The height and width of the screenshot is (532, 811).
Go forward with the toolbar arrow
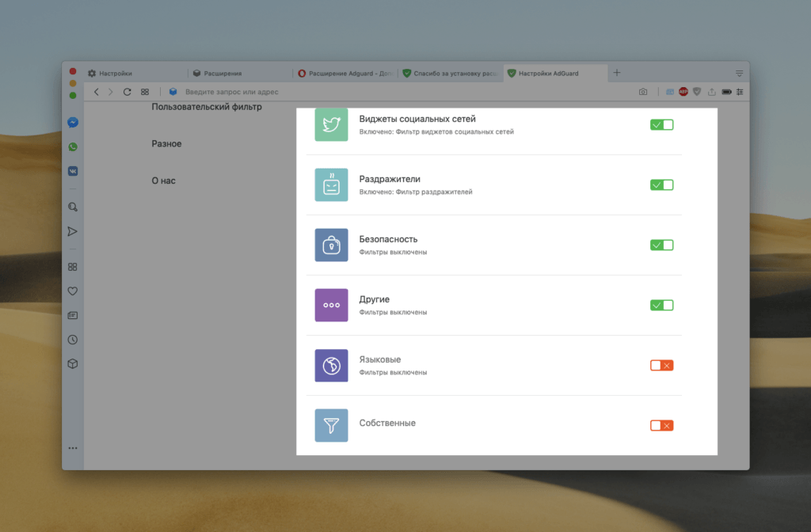(111, 92)
